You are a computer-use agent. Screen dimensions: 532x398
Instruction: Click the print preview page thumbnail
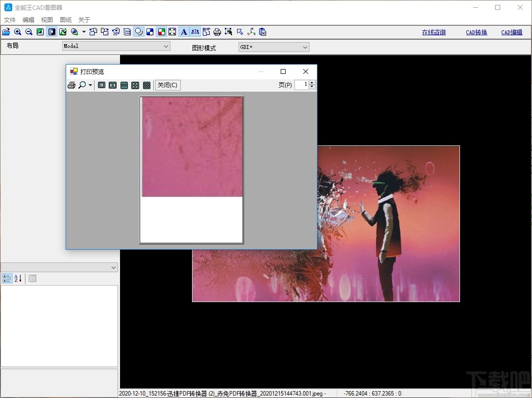[192, 169]
